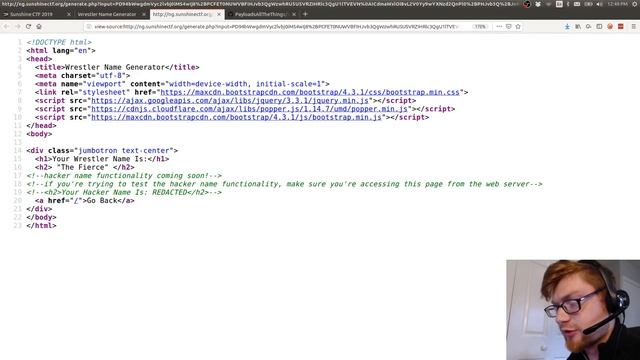
Task: Click the 'hacker name functionality coming soon' comment
Action: coord(124,176)
